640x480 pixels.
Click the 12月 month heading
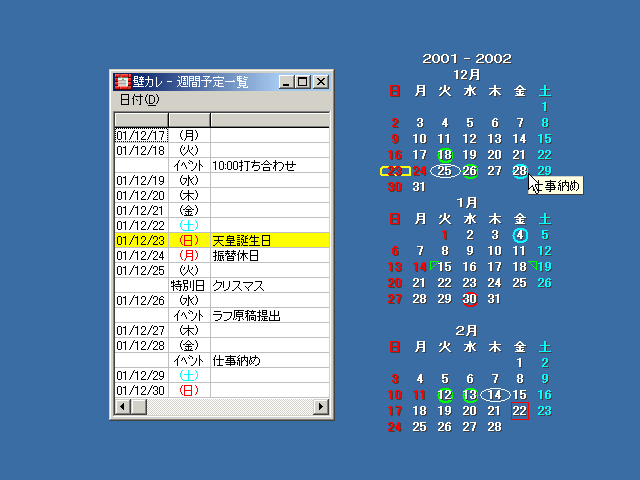(467, 75)
